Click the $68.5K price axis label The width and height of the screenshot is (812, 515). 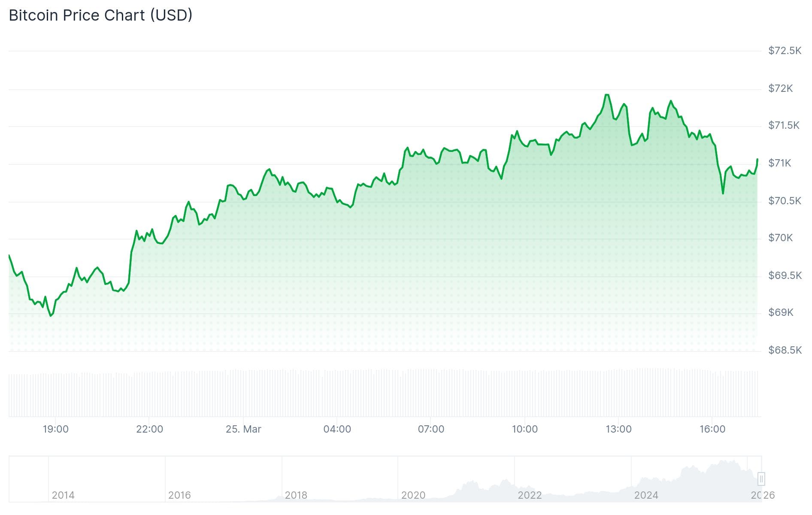785,350
